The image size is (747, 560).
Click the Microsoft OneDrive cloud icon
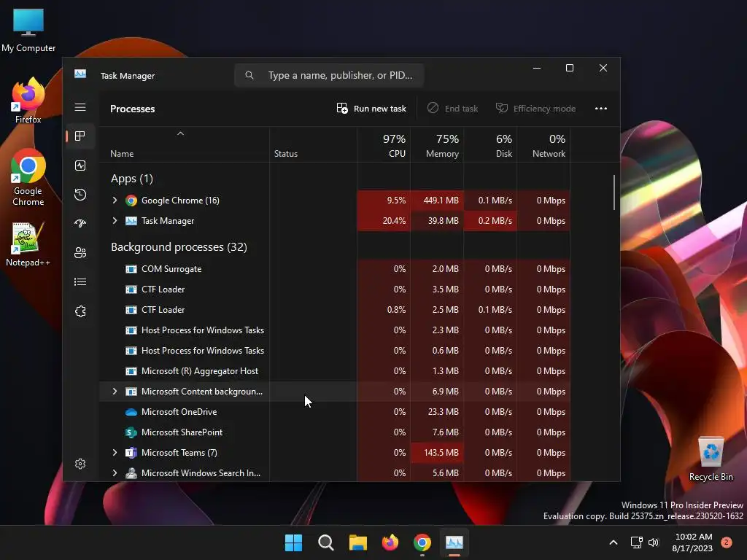[x=131, y=412]
